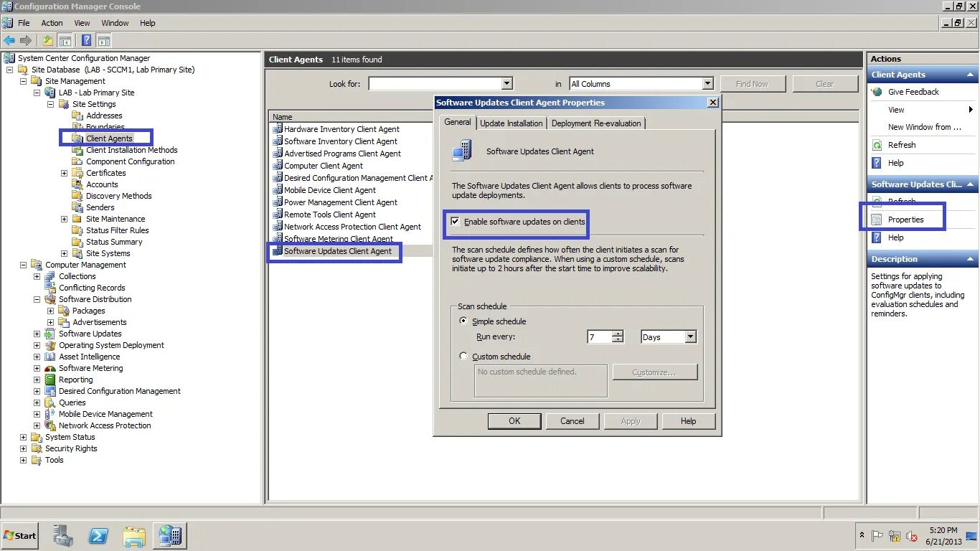This screenshot has width=980, height=551.
Task: Click the Asset Intelligence tree node icon
Action: [50, 357]
